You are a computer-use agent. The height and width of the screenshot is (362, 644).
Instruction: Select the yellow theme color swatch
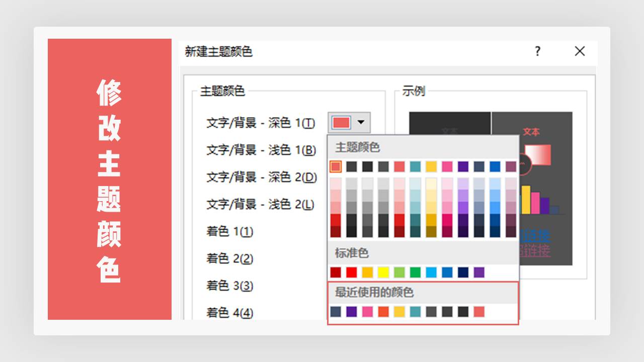(432, 166)
